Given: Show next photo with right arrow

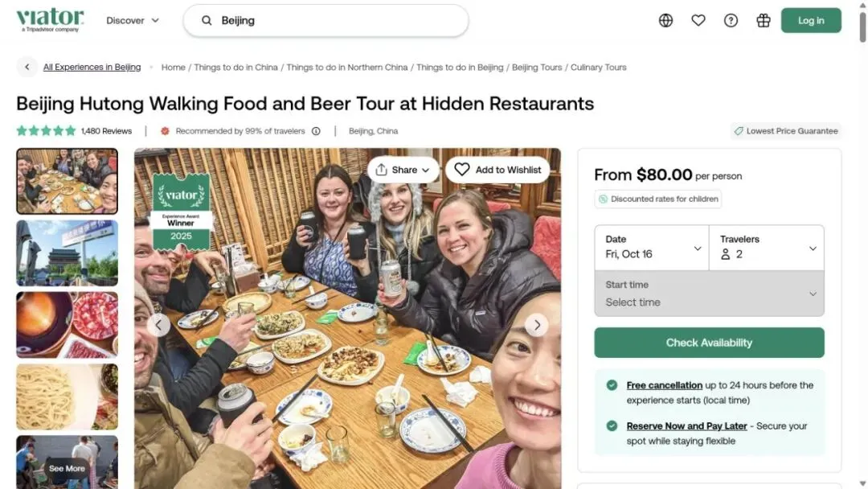Looking at the screenshot, I should pos(536,325).
